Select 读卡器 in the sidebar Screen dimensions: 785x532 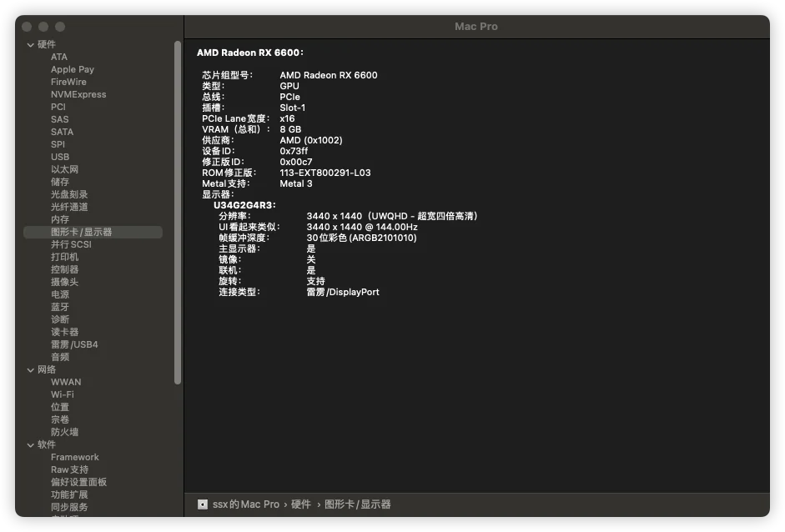pyautogui.click(x=64, y=333)
